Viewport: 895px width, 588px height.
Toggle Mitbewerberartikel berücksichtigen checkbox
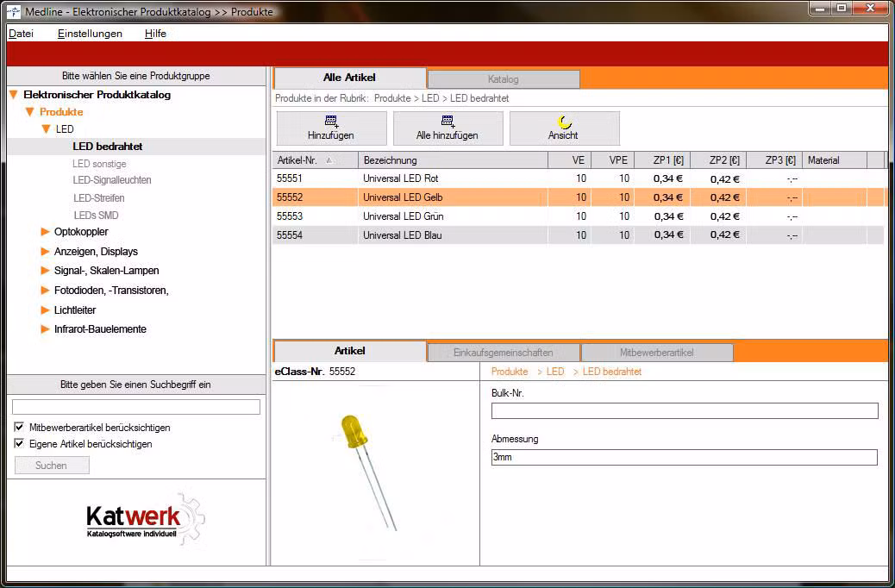(x=19, y=428)
